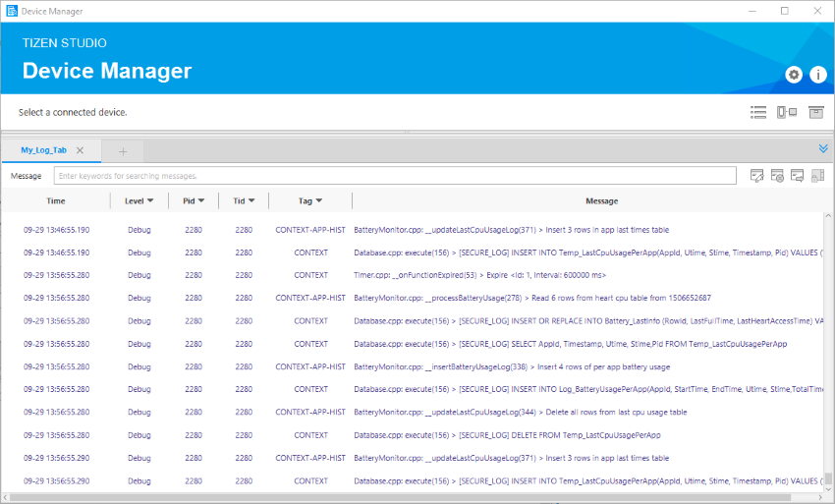This screenshot has height=504, width=835.
Task: Add a new log tab
Action: click(x=123, y=151)
